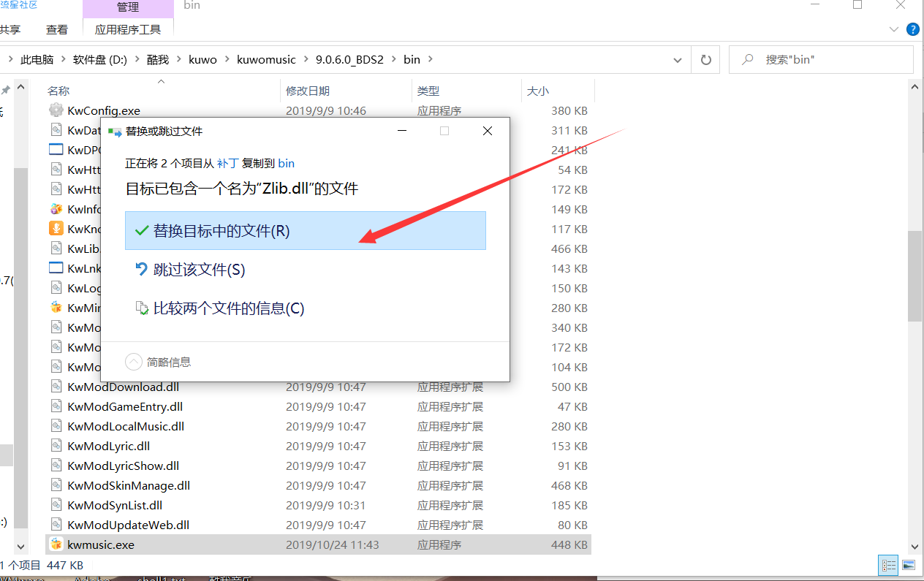Click the file icon in the 143 KB row
Image resolution: width=924 pixels, height=581 pixels.
point(56,268)
